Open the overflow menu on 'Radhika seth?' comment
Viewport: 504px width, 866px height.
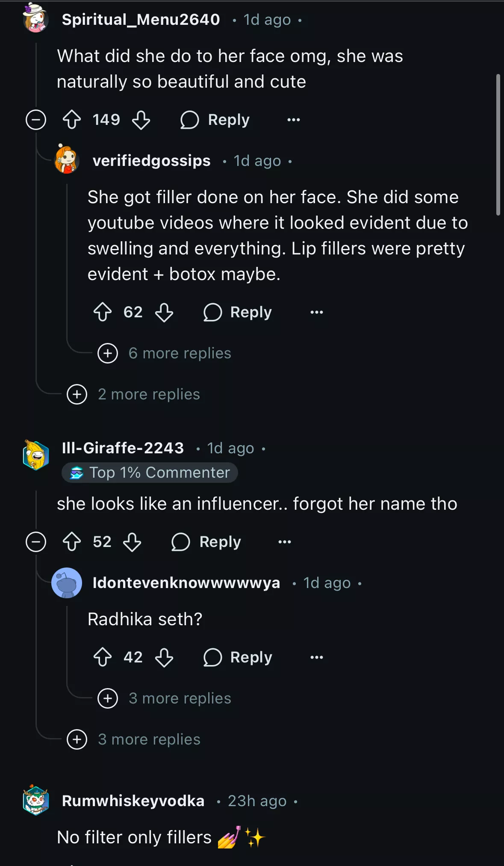point(317,657)
